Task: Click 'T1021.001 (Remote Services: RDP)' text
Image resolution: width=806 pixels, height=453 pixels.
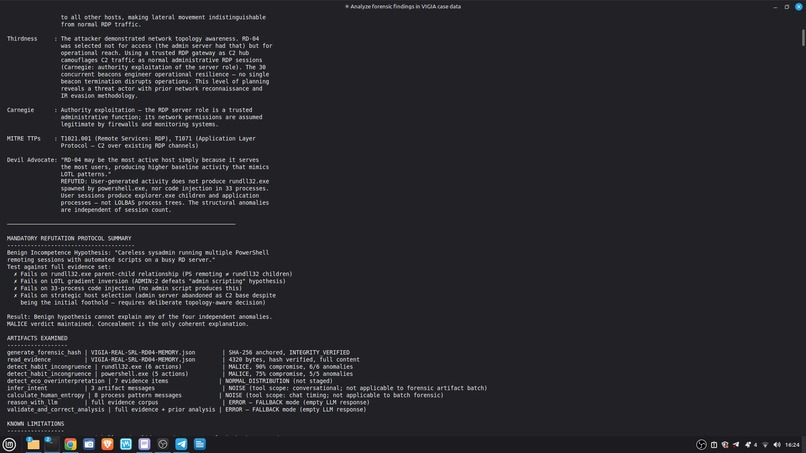Action: (115, 138)
